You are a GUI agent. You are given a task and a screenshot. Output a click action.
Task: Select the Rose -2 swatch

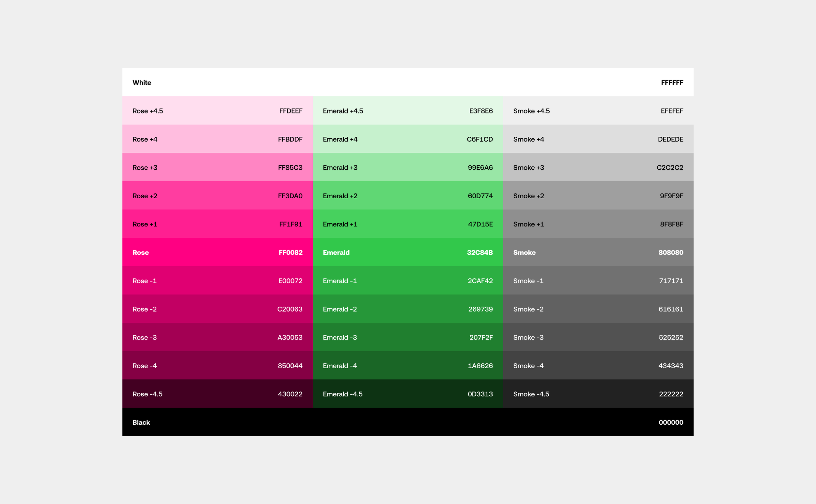coord(217,309)
